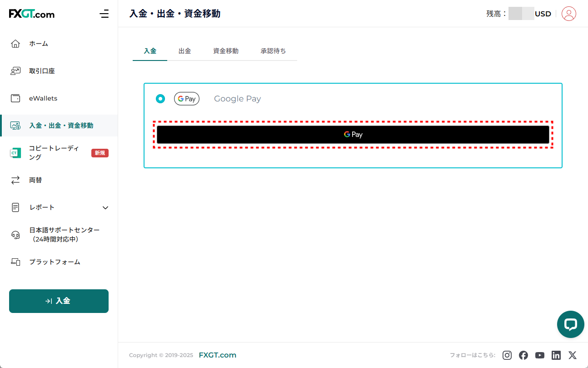Click the FXGT.com logo

click(x=31, y=14)
